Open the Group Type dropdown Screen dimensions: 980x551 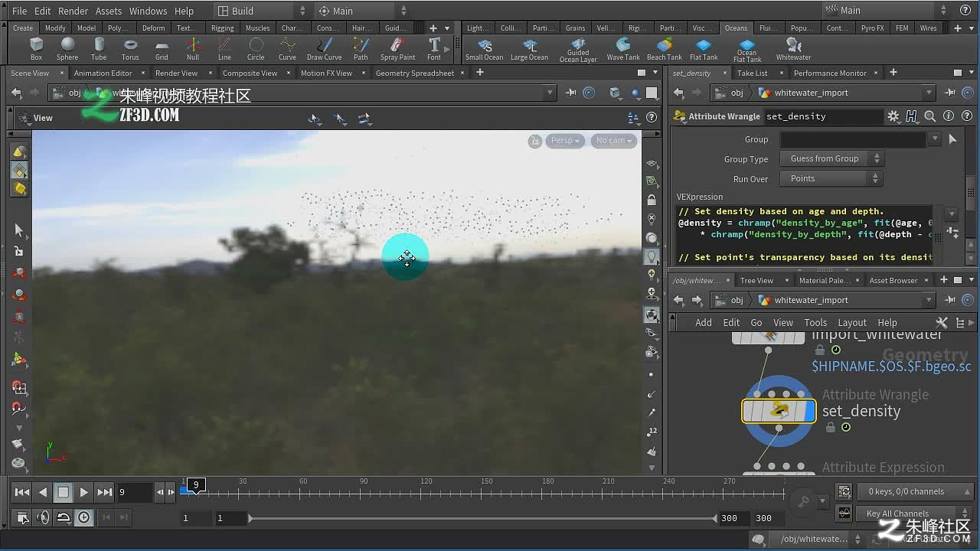831,158
